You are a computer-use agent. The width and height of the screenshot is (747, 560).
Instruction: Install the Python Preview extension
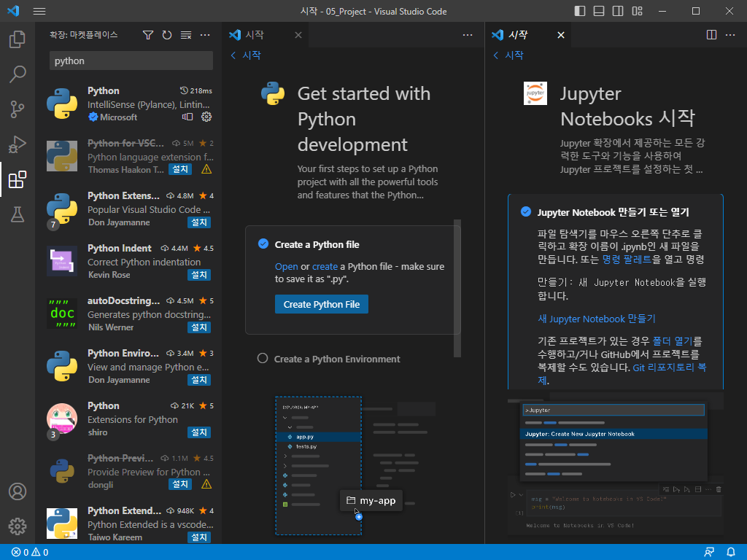tap(180, 484)
